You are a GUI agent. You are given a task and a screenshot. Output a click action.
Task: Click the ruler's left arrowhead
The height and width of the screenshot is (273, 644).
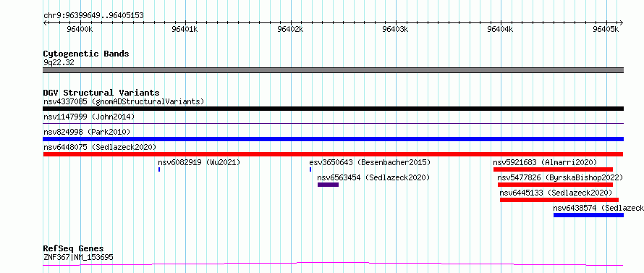45,23
